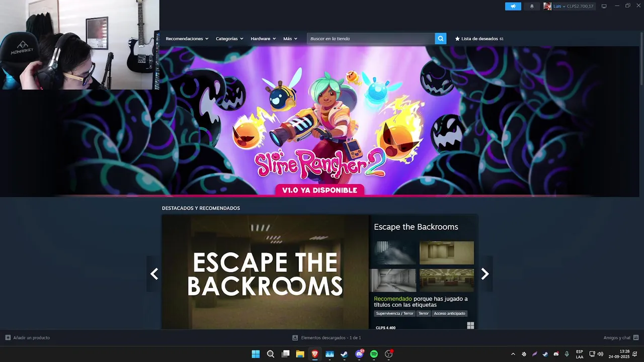This screenshot has width=644, height=362.
Task: Click the Escape the Backrooms title text
Action: coord(416,227)
